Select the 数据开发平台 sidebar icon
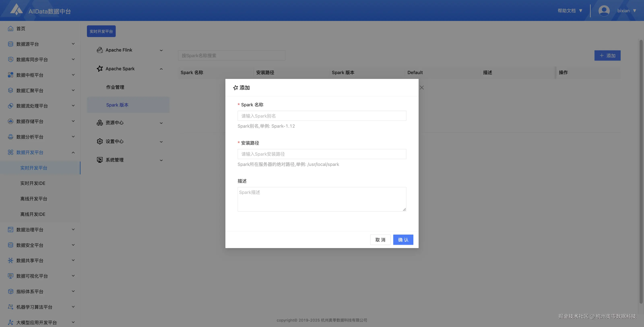 click(10, 152)
